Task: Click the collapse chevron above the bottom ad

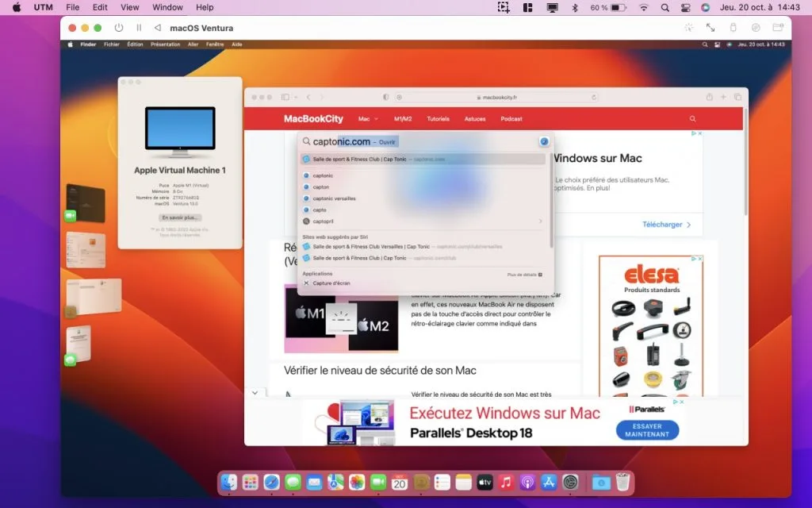Action: 255,393
